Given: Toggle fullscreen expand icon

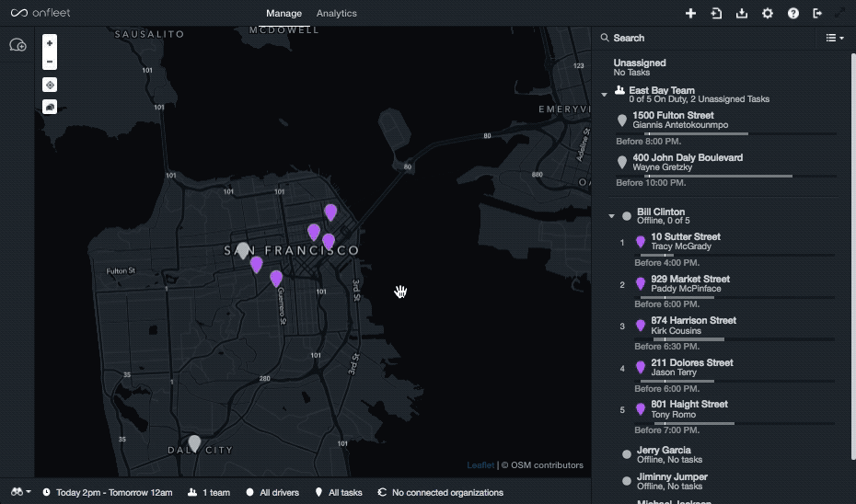Looking at the screenshot, I should tap(839, 13).
